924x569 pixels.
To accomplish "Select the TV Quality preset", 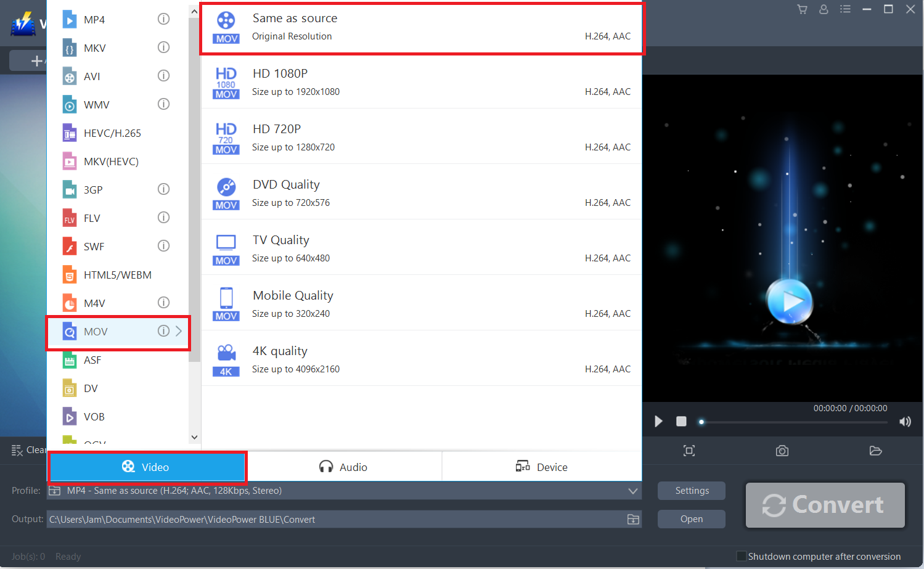I will pos(422,248).
